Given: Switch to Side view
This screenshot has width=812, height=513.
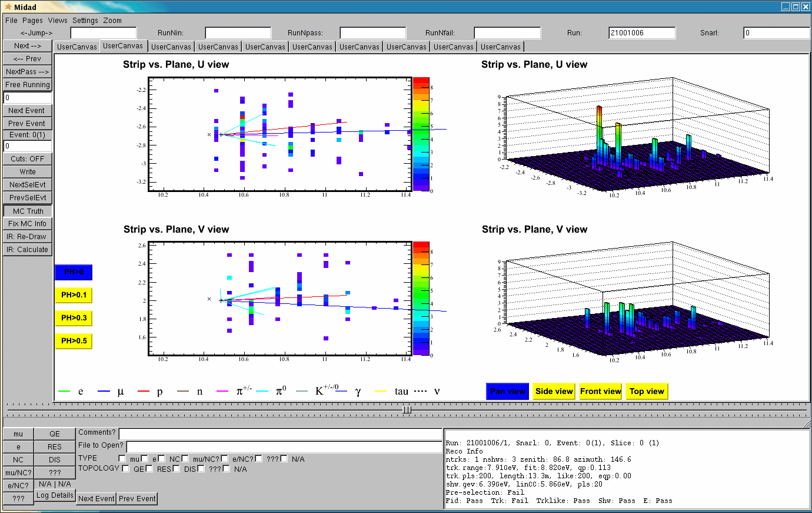Looking at the screenshot, I should click(x=554, y=392).
